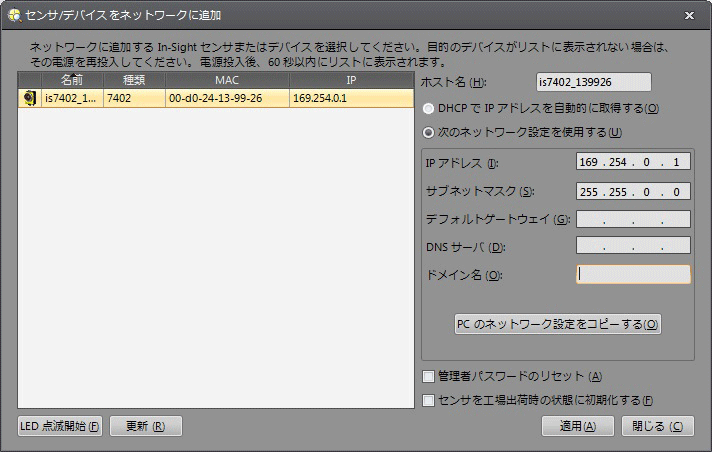712x452 pixels.
Task: Apply settings with 適用 button
Action: 577,426
